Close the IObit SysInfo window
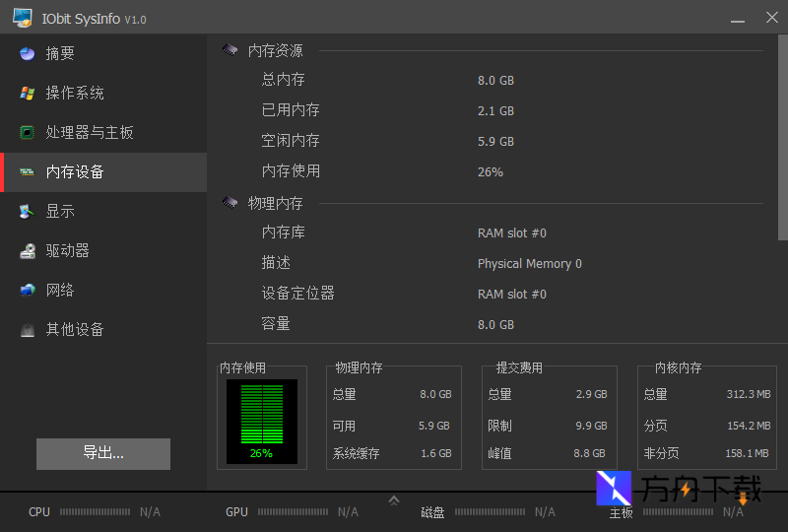The width and height of the screenshot is (788, 532). (x=772, y=18)
